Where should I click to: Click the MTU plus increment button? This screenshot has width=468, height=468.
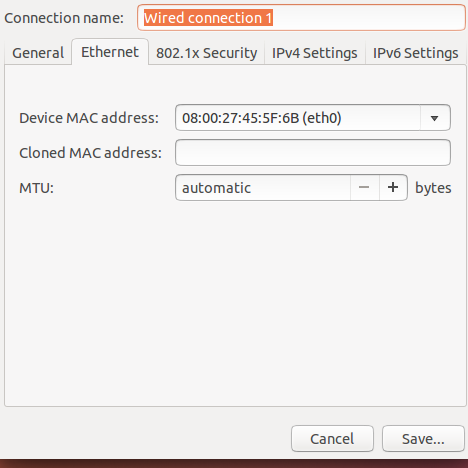pyautogui.click(x=393, y=187)
